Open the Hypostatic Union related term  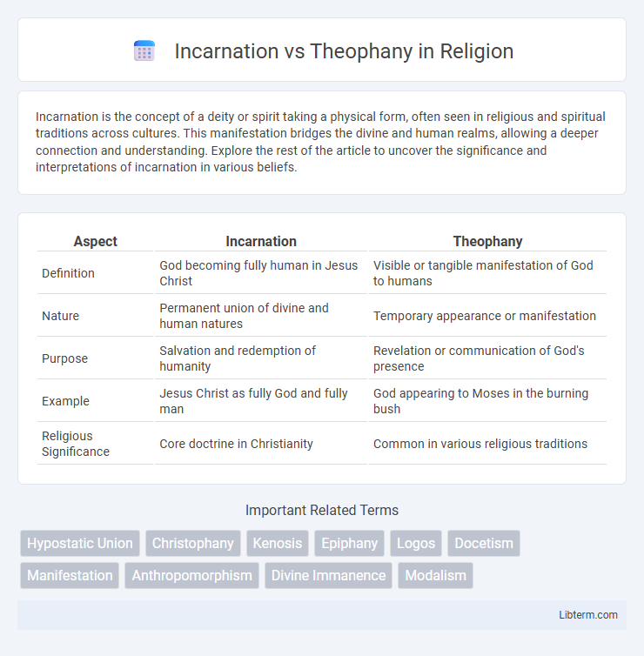[x=80, y=543]
